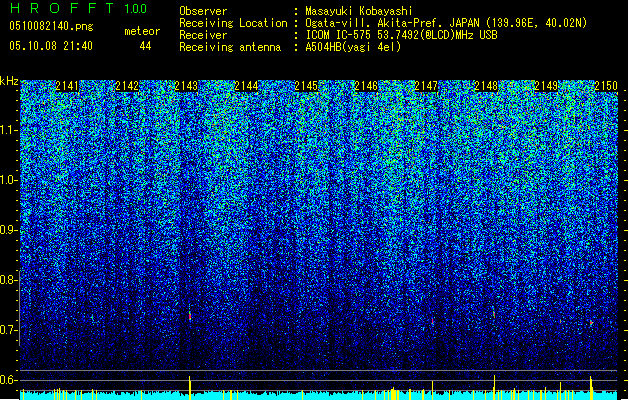The image size is (629, 400).
Task: Click observer name Masayuki Kobayashi
Action: [x=359, y=11]
